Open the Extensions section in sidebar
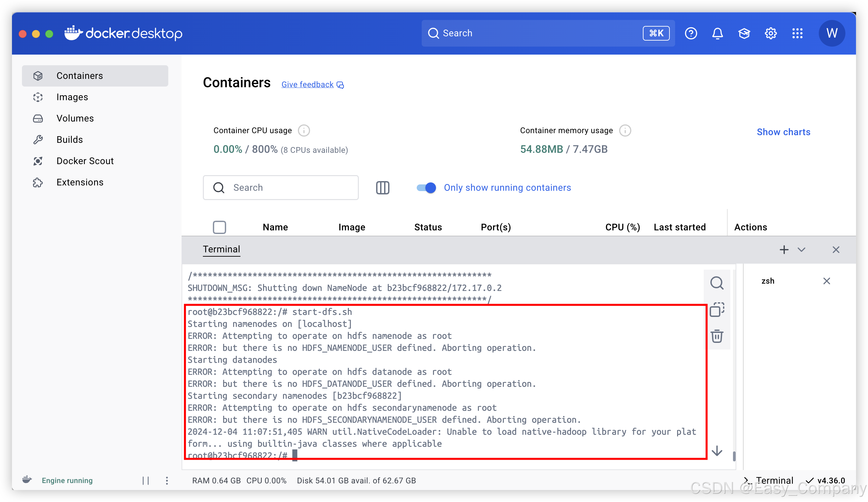Screen dimensions: 868x502 coord(95,182)
